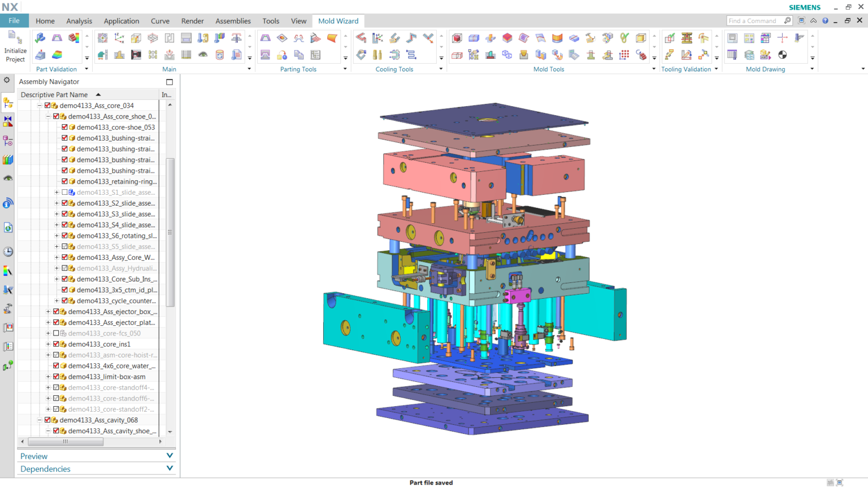Uncheck demo4133_core-shoe_053 in the navigator
Viewport: 868px width, 488px height.
(x=64, y=127)
